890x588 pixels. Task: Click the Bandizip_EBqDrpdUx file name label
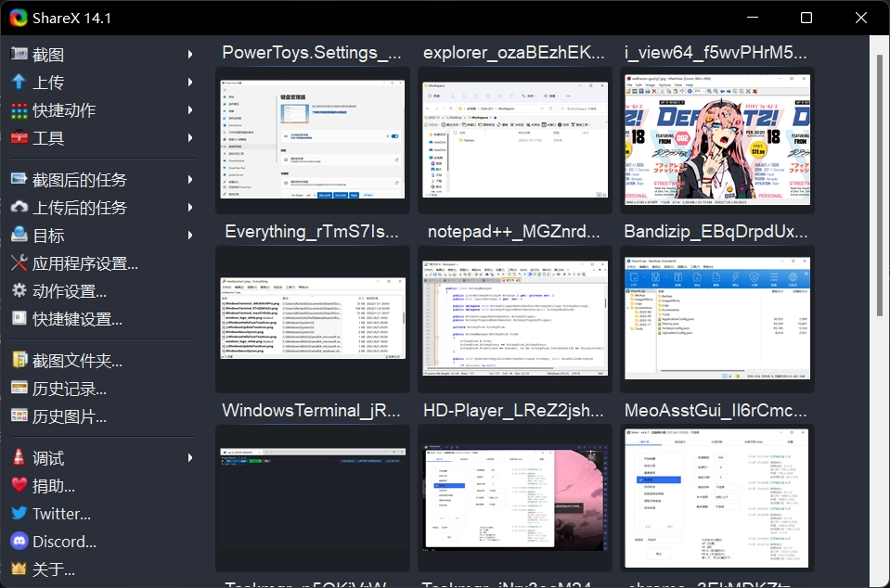click(716, 231)
